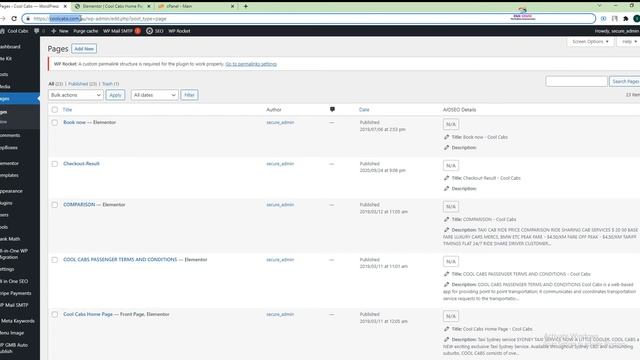The height and width of the screenshot is (360, 640).
Task: Click the Checkout Result N/A score badge
Action: click(x=451, y=165)
